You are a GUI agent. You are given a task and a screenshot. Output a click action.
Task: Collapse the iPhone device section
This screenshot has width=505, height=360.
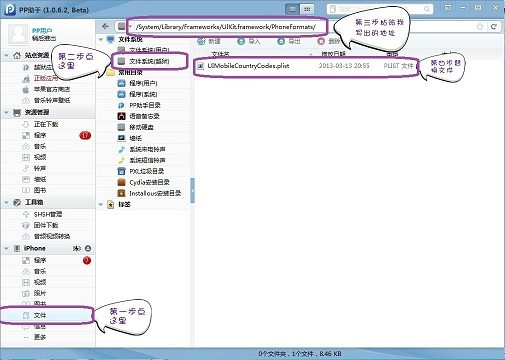point(6,248)
